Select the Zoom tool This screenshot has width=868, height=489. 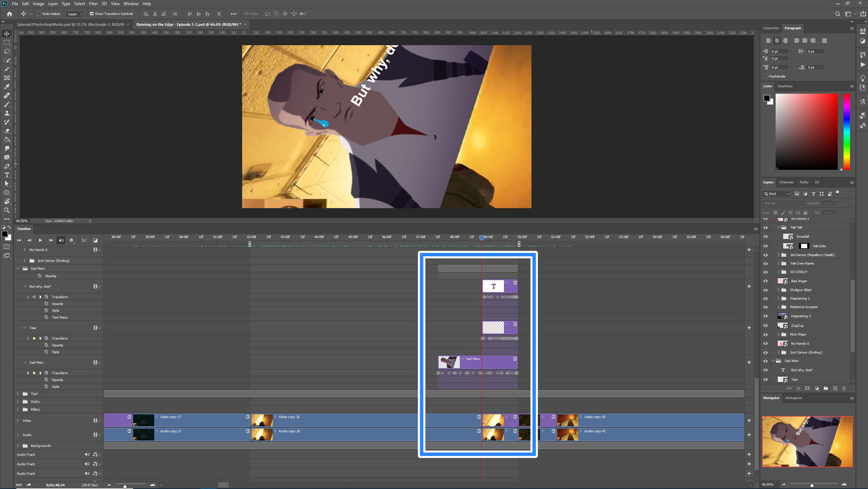click(7, 210)
